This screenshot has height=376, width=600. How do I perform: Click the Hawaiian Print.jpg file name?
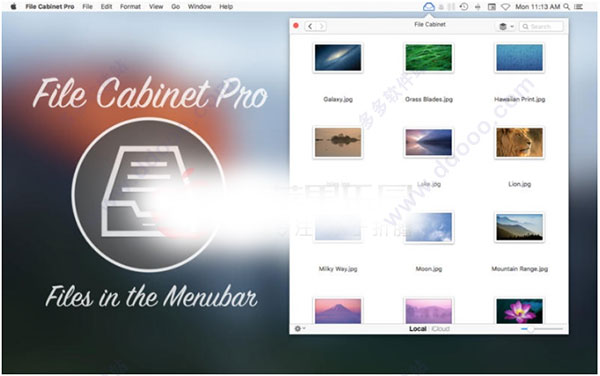pos(519,99)
